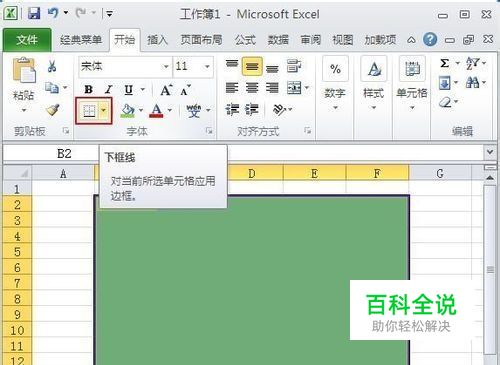Align text to the top
The height and width of the screenshot is (365, 500).
pyautogui.click(x=232, y=63)
